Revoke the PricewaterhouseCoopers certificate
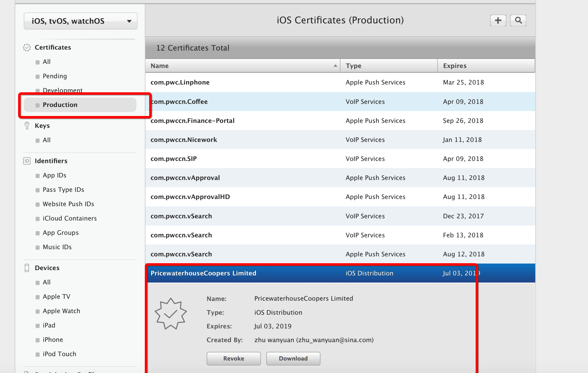The width and height of the screenshot is (588, 373). click(x=233, y=359)
